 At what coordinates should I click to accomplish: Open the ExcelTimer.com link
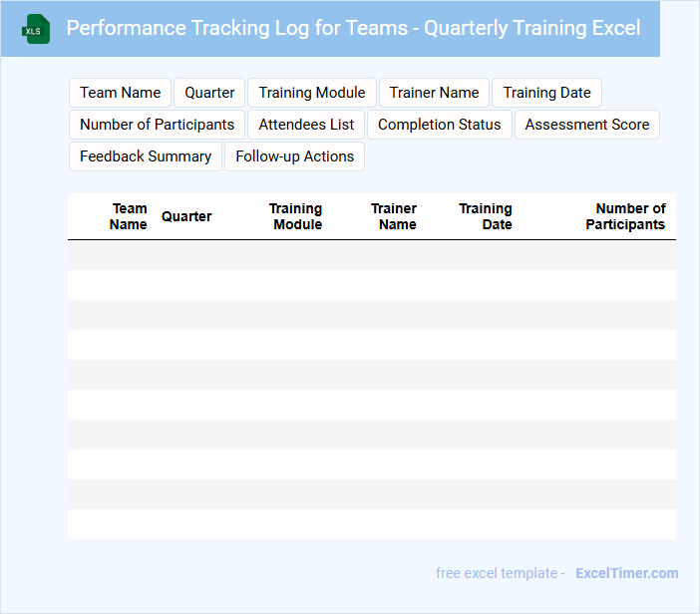coord(626,573)
